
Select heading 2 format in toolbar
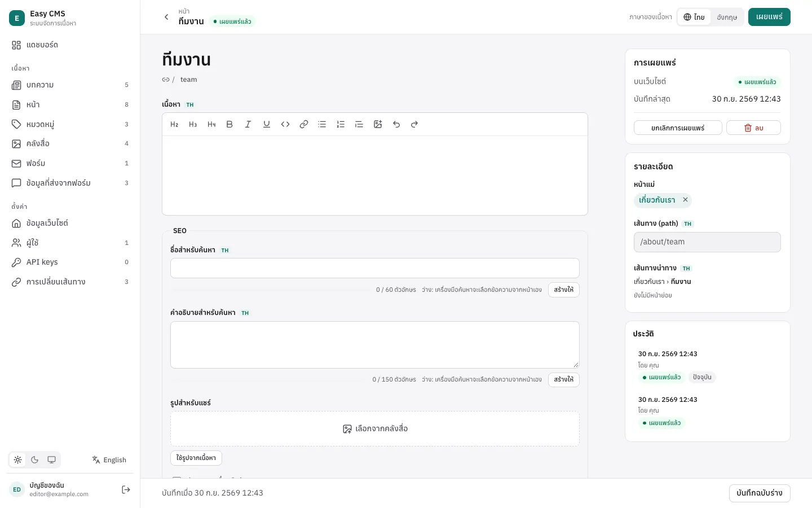174,124
